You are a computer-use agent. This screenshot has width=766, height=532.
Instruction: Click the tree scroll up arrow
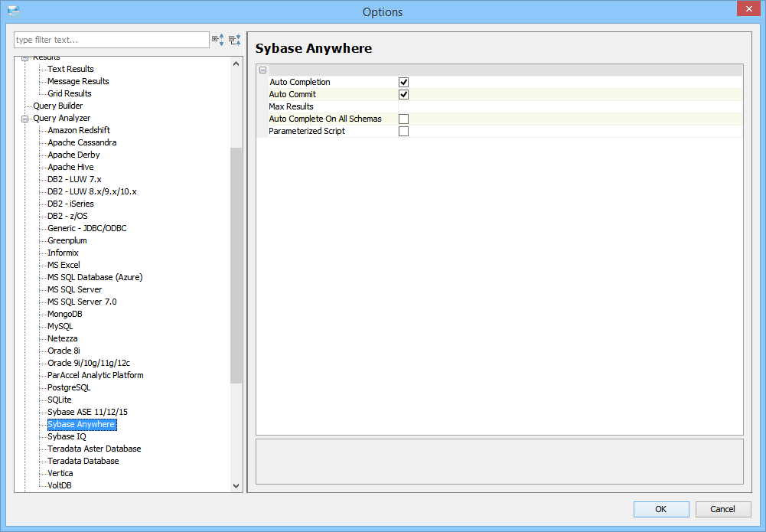pos(236,64)
